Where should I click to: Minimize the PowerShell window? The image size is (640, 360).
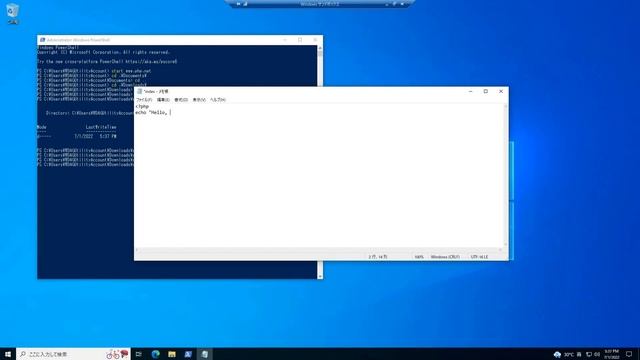coord(285,40)
